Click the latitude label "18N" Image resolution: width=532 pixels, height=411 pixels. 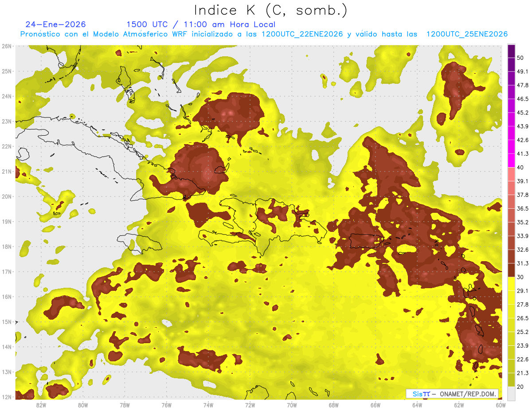click(x=7, y=247)
